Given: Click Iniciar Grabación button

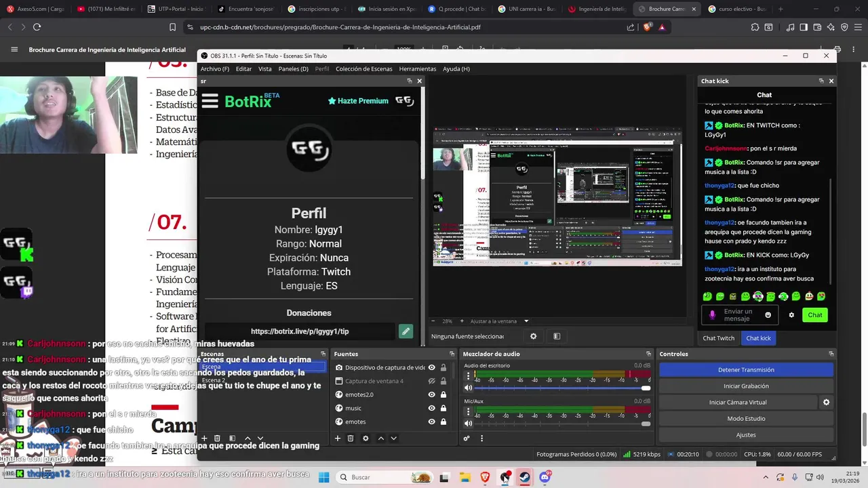Looking at the screenshot, I should (746, 386).
